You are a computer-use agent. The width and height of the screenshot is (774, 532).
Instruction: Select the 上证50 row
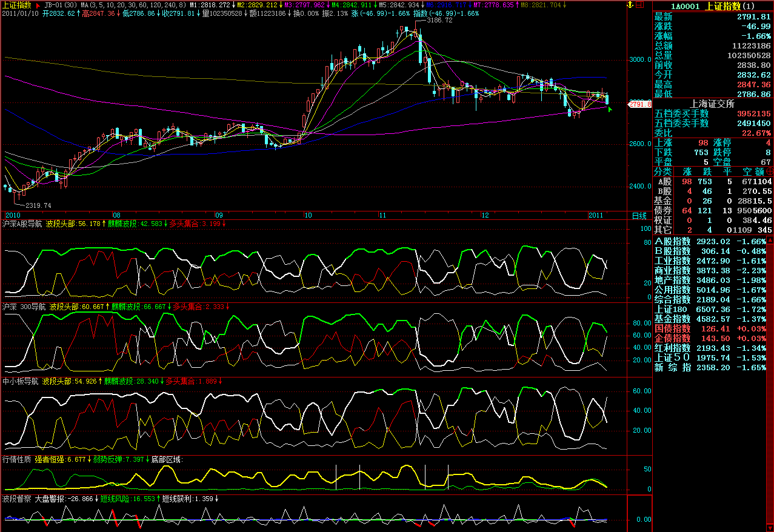pyautogui.click(x=710, y=357)
